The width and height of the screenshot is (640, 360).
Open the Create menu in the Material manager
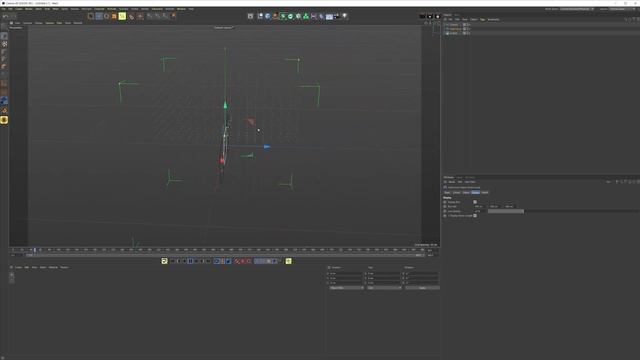pyautogui.click(x=18, y=267)
